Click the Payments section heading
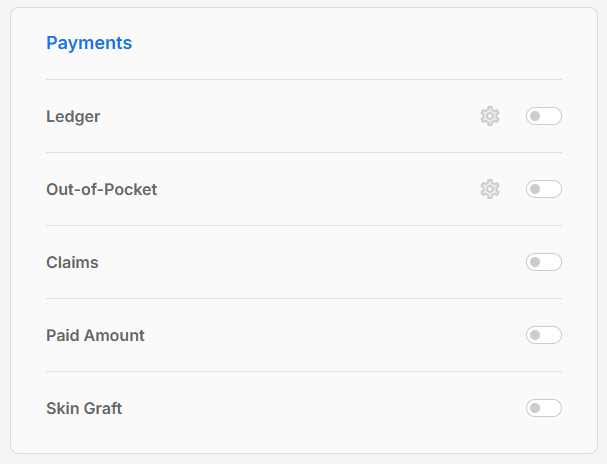This screenshot has height=464, width=607. (89, 43)
